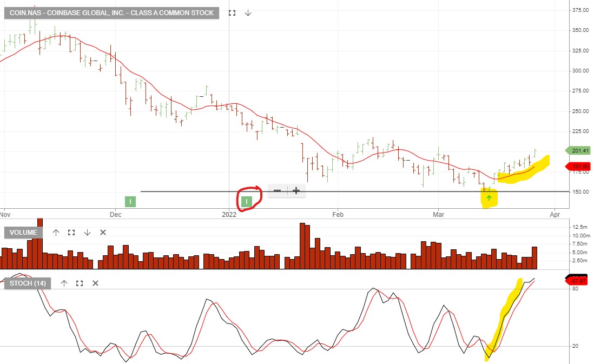
Task: Select the green up-arrow buy signal in March
Action: click(x=489, y=198)
